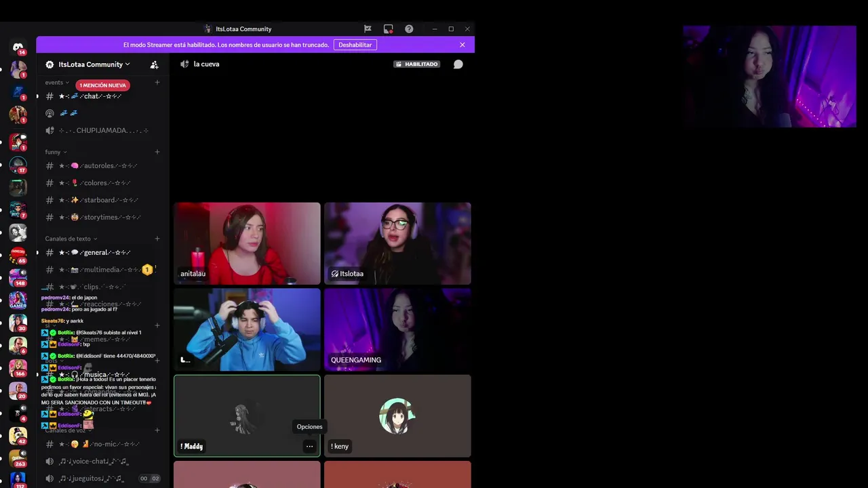Open the multimedia channel
This screenshot has height=488, width=868.
click(102, 270)
